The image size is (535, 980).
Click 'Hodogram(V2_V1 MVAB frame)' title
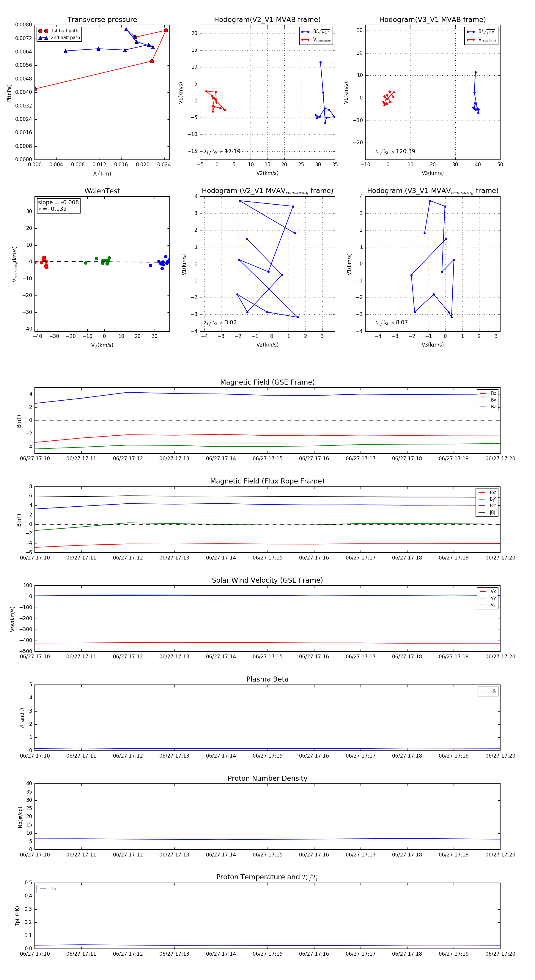[x=267, y=20]
